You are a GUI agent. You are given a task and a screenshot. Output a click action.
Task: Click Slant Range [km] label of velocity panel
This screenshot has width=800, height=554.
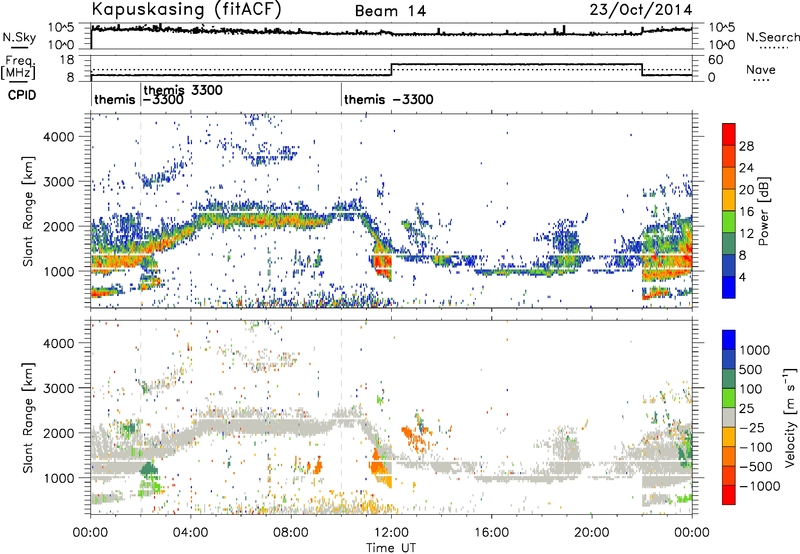point(28,417)
